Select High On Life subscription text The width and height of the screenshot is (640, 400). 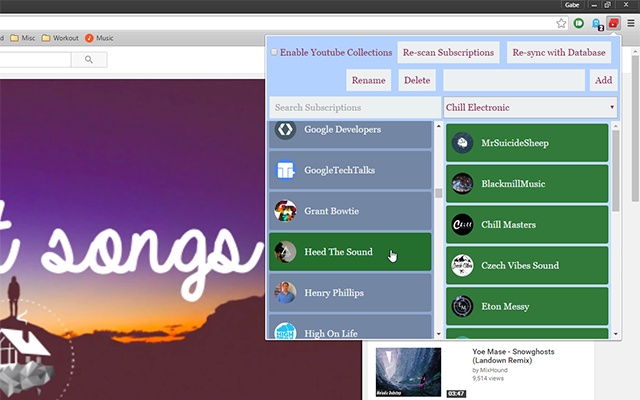pos(331,333)
